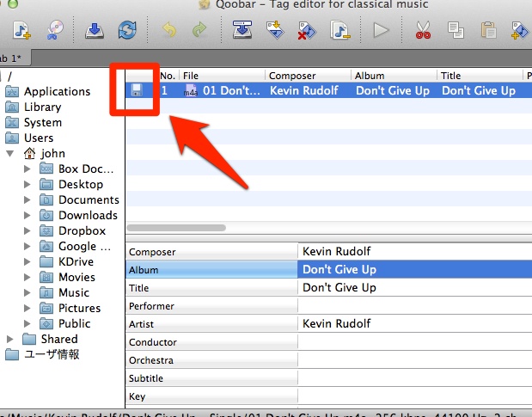Click the empty Conductor value field
The width and height of the screenshot is (532, 417).
pyautogui.click(x=414, y=341)
